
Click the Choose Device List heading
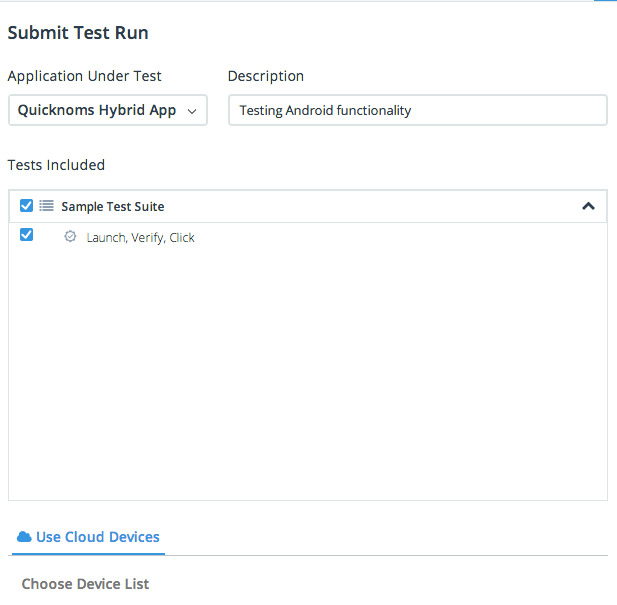tap(85, 584)
